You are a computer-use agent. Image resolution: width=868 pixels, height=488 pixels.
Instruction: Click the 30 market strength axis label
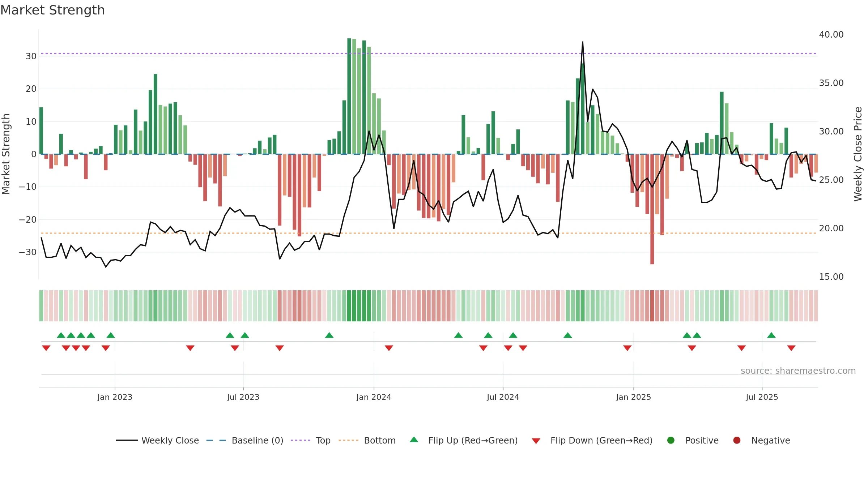[31, 56]
